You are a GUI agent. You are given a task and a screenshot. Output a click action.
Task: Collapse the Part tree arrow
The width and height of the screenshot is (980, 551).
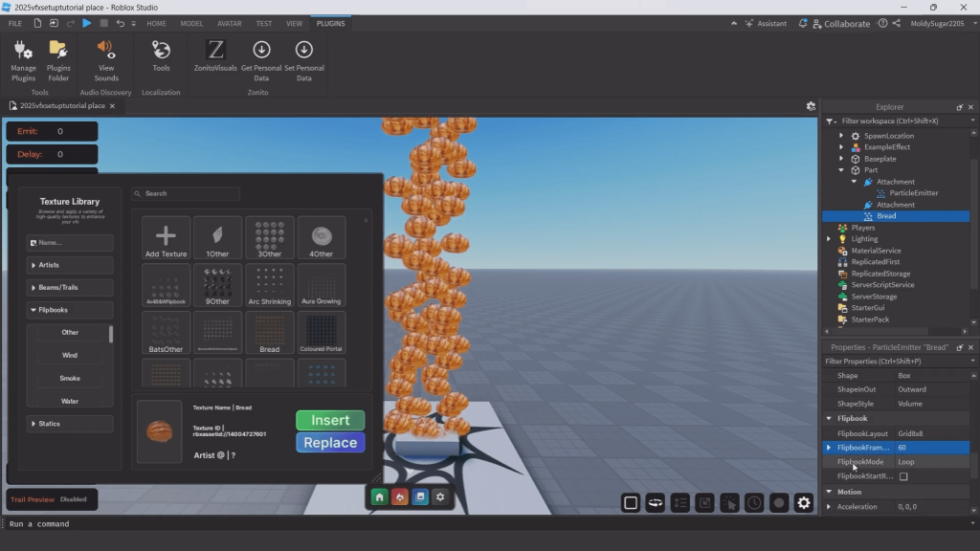click(840, 170)
